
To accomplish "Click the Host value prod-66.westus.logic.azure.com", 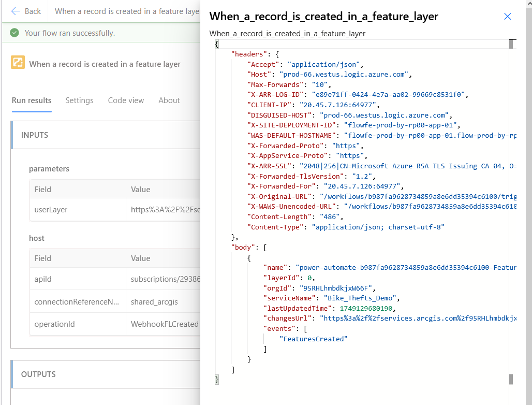I will click(344, 75).
